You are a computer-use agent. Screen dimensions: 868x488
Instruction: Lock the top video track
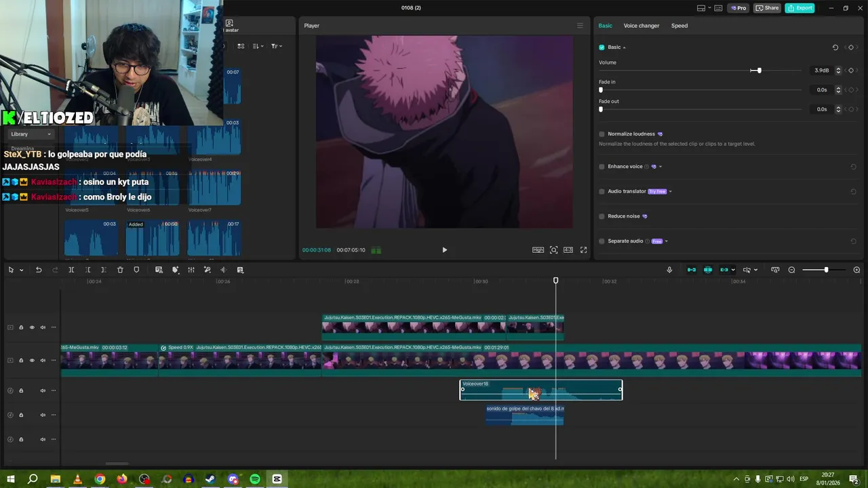point(21,327)
